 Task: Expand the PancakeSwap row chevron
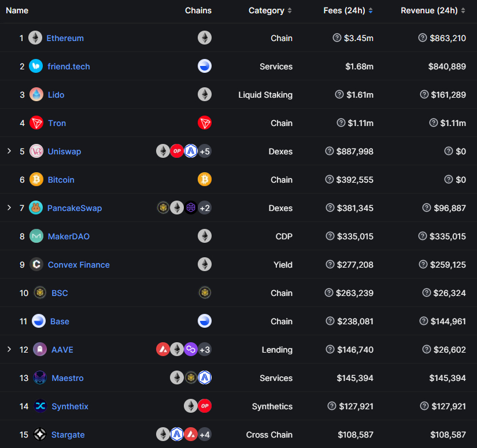(9, 208)
